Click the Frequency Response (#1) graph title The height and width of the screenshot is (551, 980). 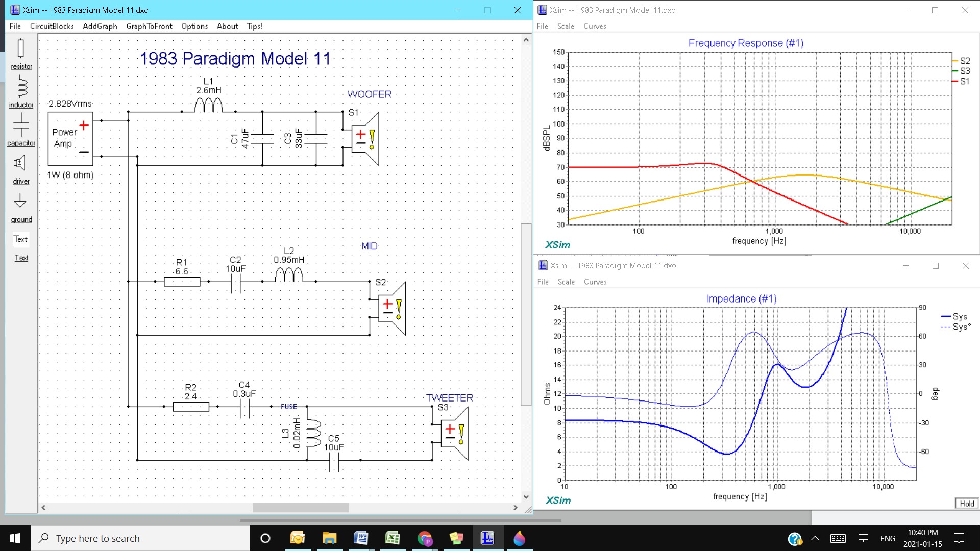746,43
